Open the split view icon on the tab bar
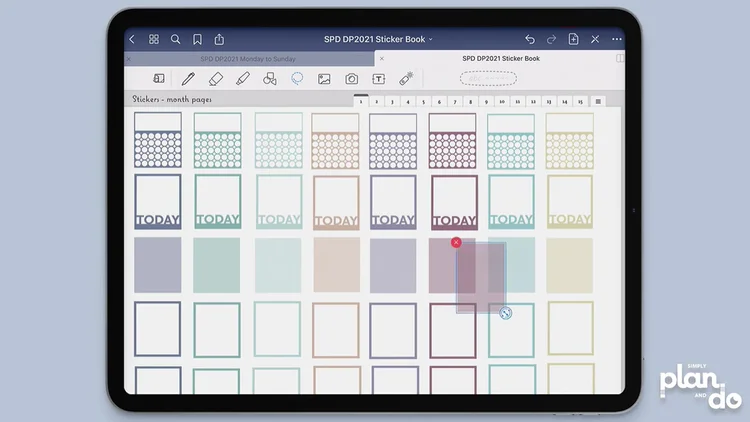This screenshot has width=750, height=422. 620,58
